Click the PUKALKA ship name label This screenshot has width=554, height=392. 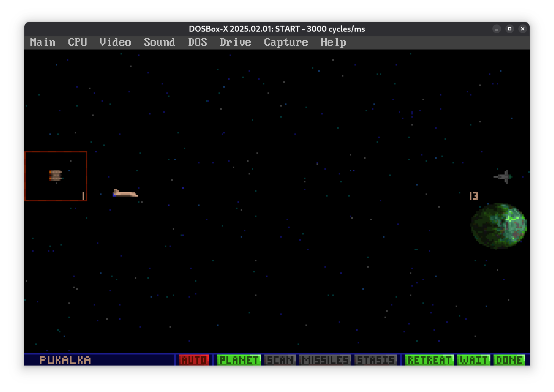[65, 360]
